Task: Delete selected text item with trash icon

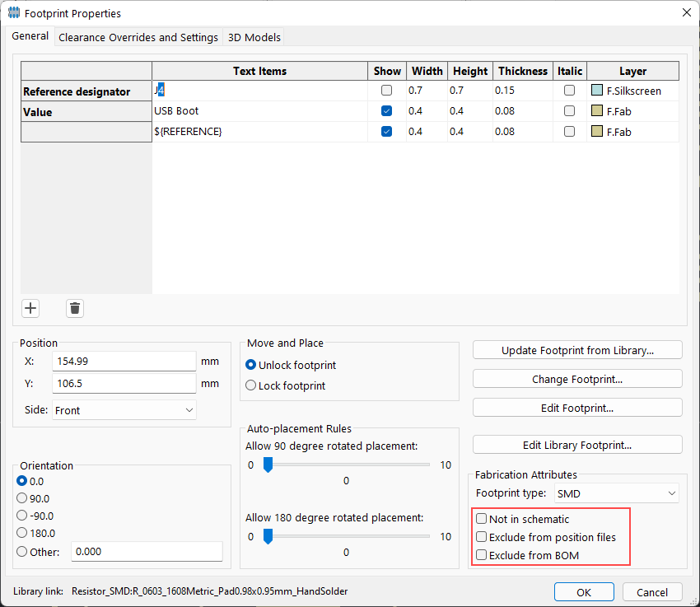Action: coord(75,308)
